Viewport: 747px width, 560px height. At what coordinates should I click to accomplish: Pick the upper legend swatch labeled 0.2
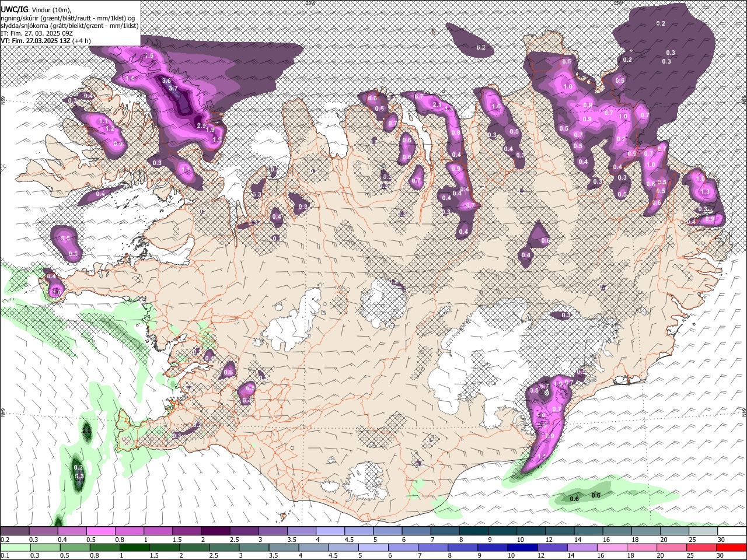pos(15,531)
